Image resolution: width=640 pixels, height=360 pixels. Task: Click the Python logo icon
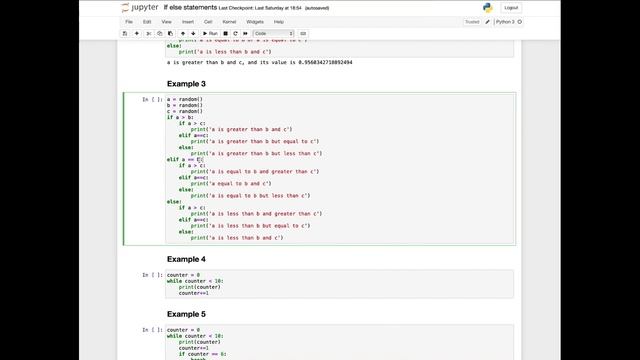487,8
